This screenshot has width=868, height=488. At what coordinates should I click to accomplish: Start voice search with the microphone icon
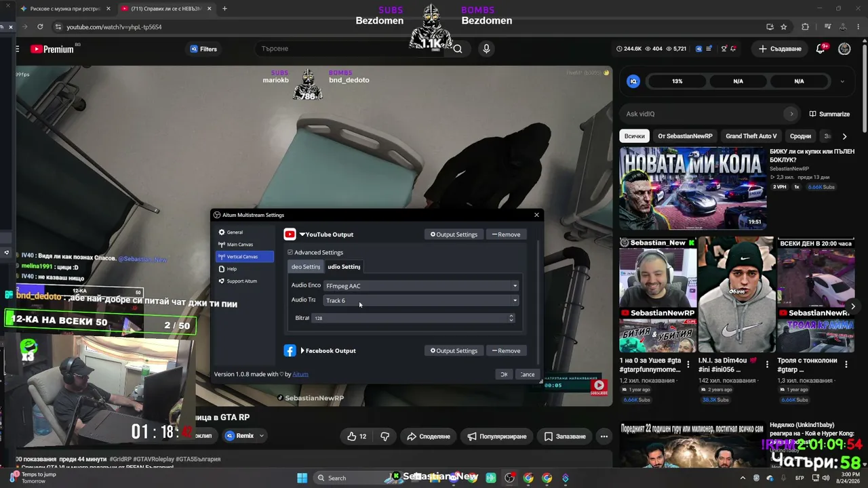click(486, 49)
